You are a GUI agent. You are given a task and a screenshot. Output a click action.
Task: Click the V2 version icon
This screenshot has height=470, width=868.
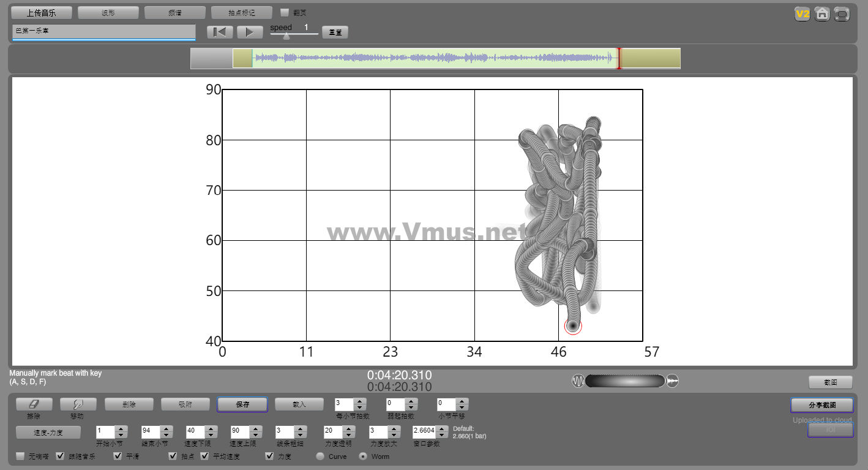tap(802, 13)
